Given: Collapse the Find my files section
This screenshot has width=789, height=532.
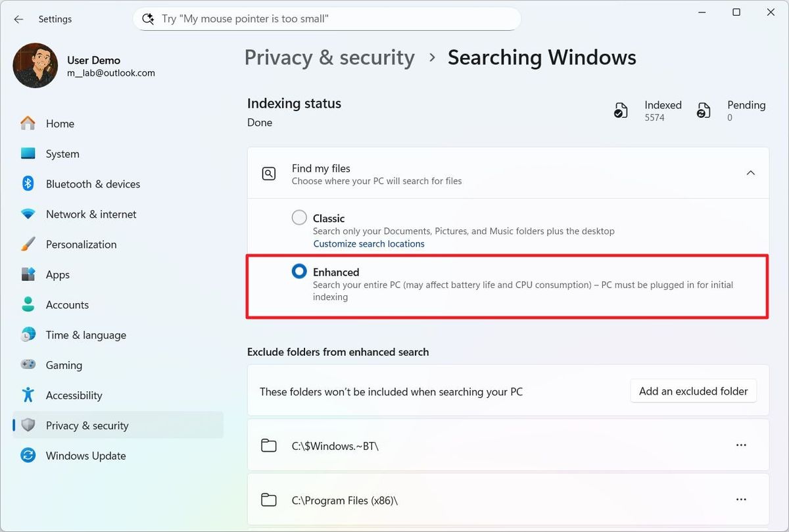Looking at the screenshot, I should [x=751, y=172].
